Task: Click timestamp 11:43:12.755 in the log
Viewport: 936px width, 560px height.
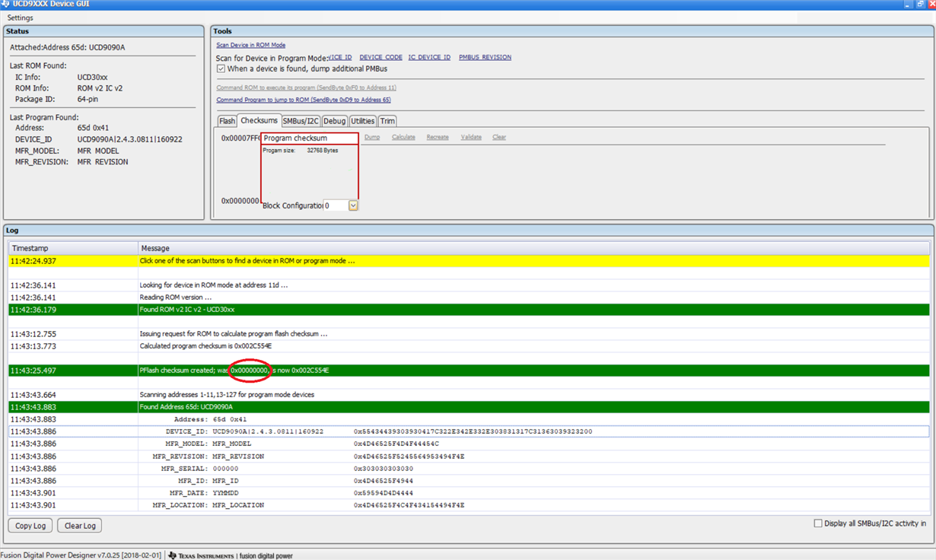Action: pyautogui.click(x=33, y=334)
